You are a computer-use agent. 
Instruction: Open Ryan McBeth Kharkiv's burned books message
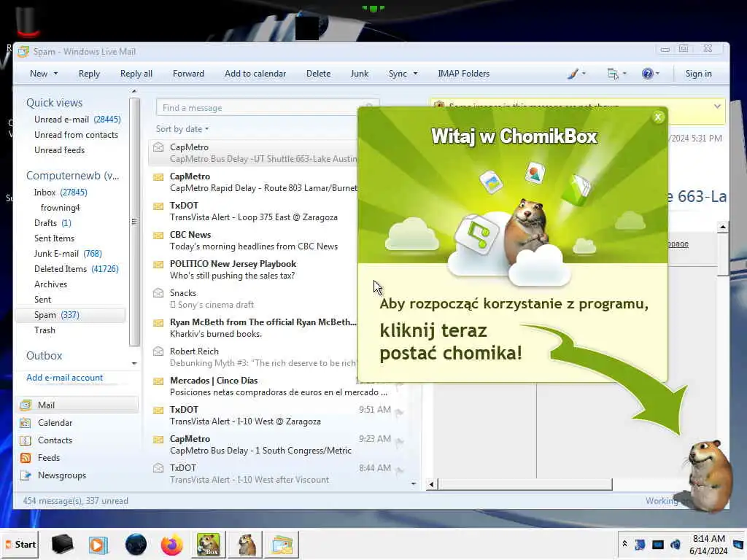pos(253,328)
